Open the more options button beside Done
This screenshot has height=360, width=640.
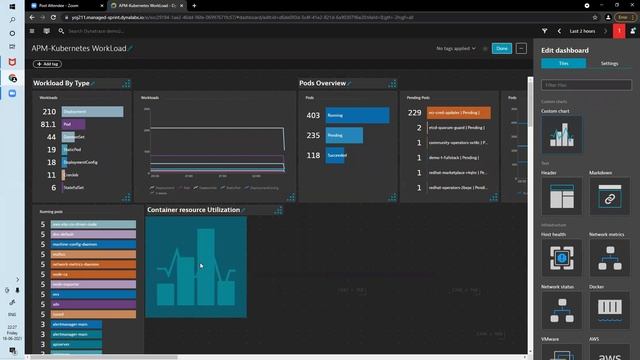coord(521,49)
